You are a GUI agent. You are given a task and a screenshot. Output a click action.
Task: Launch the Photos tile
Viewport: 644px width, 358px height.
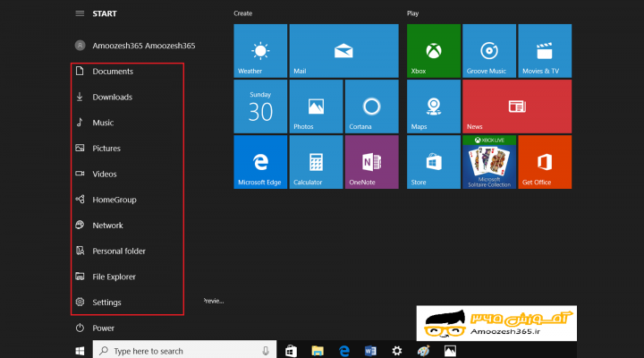316,107
